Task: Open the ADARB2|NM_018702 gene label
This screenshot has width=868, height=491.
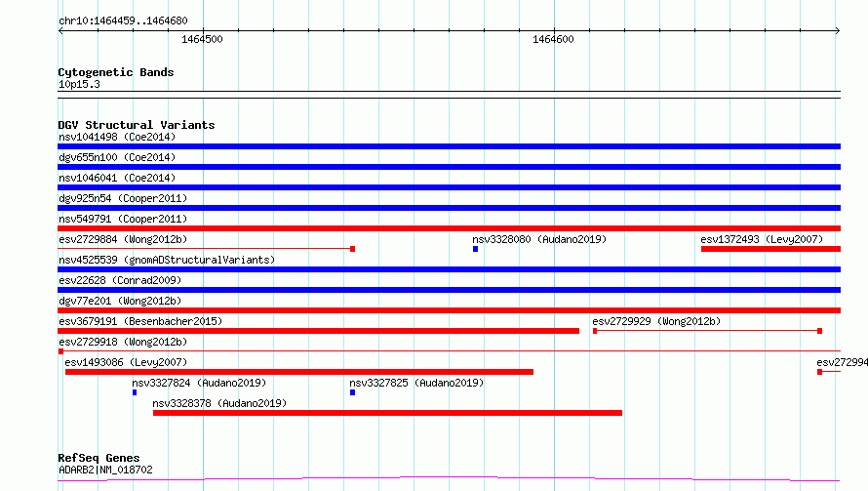Action: pyautogui.click(x=105, y=470)
